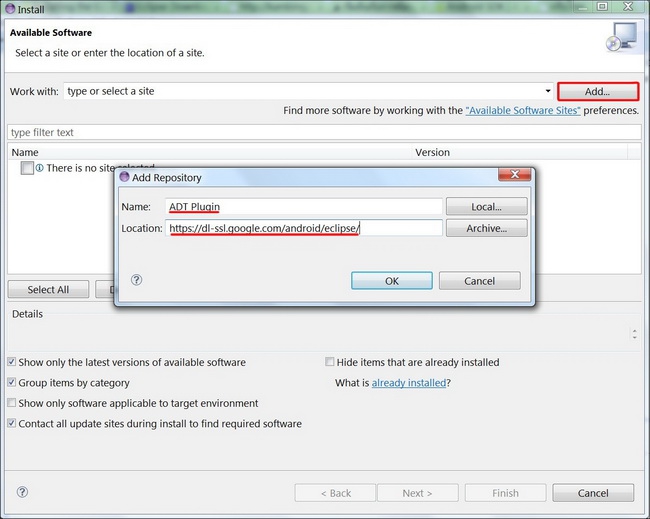The width and height of the screenshot is (650, 519).
Task: Click 'Select a site or enter the location' text
Action: click(x=110, y=53)
